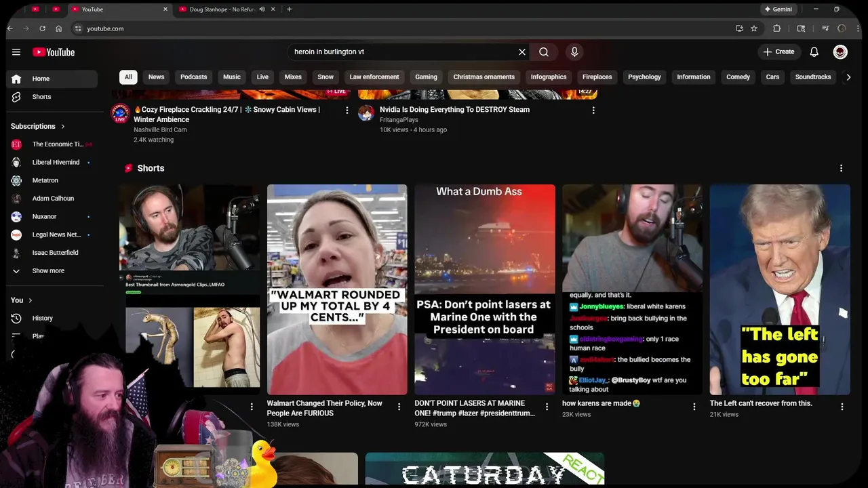
Task: Open Home in the sidebar
Action: click(52, 79)
